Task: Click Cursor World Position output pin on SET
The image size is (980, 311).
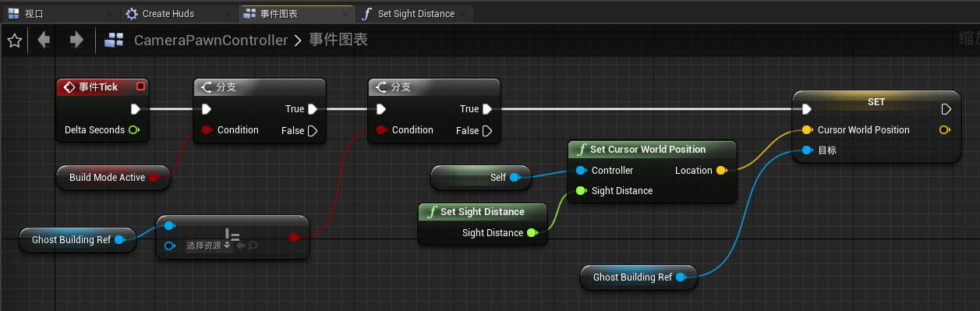Action: pos(945,130)
